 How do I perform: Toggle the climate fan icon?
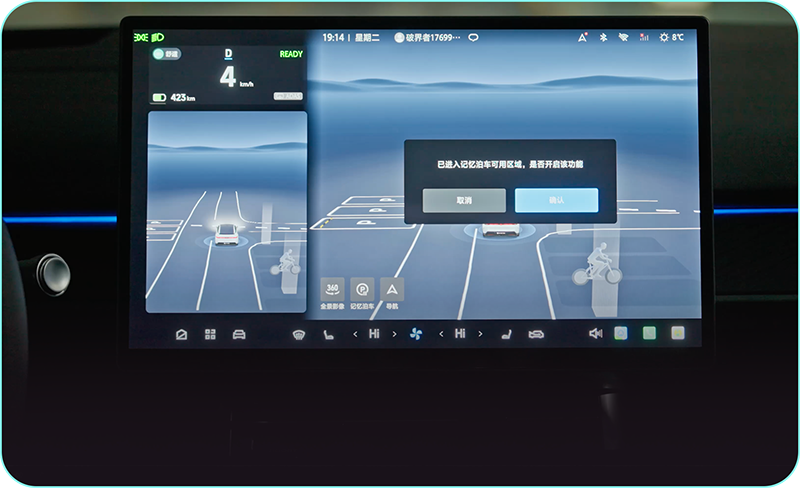[x=416, y=334]
